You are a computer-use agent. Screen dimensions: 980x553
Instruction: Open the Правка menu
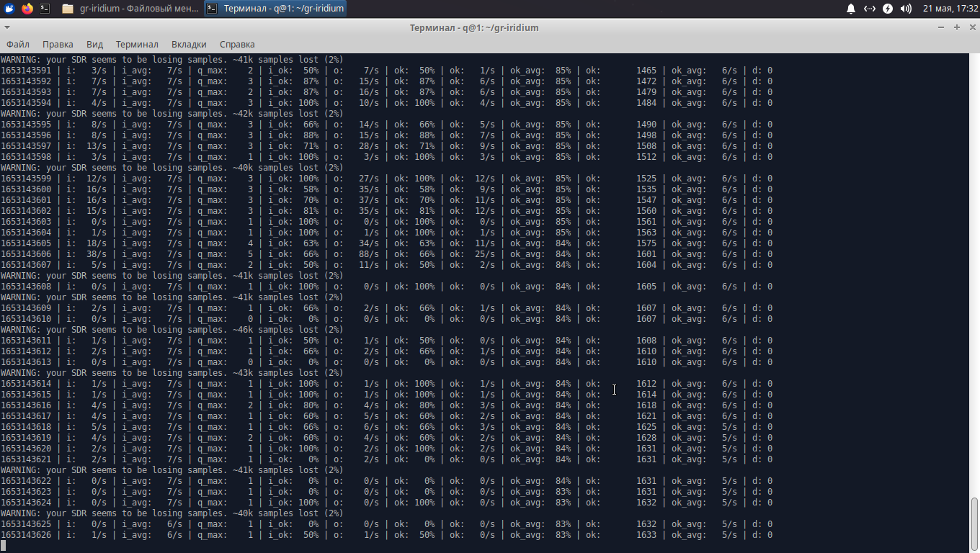[58, 44]
